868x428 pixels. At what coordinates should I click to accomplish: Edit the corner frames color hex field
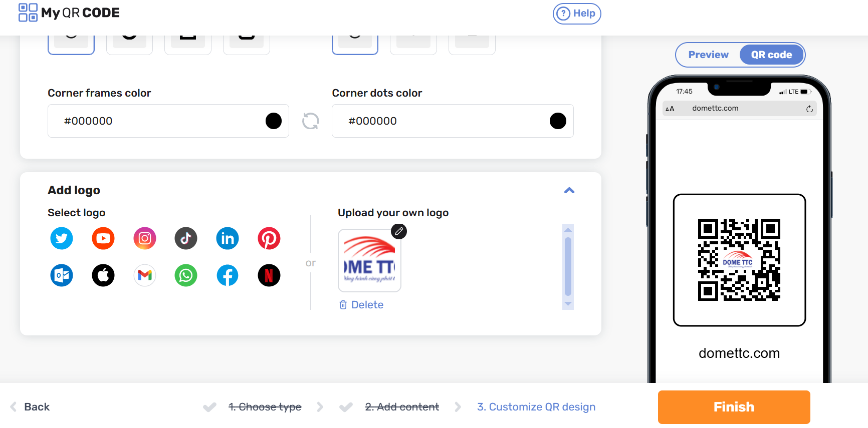tap(168, 121)
